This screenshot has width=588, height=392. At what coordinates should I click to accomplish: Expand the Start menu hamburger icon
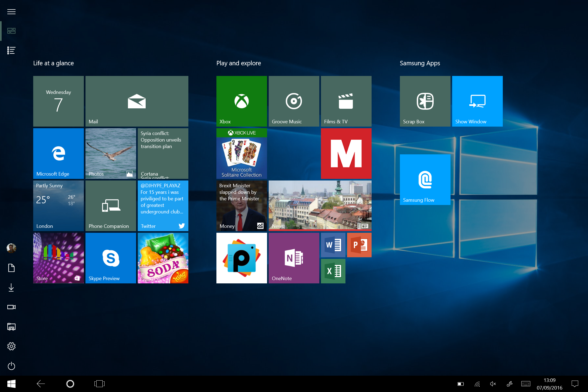click(x=11, y=12)
